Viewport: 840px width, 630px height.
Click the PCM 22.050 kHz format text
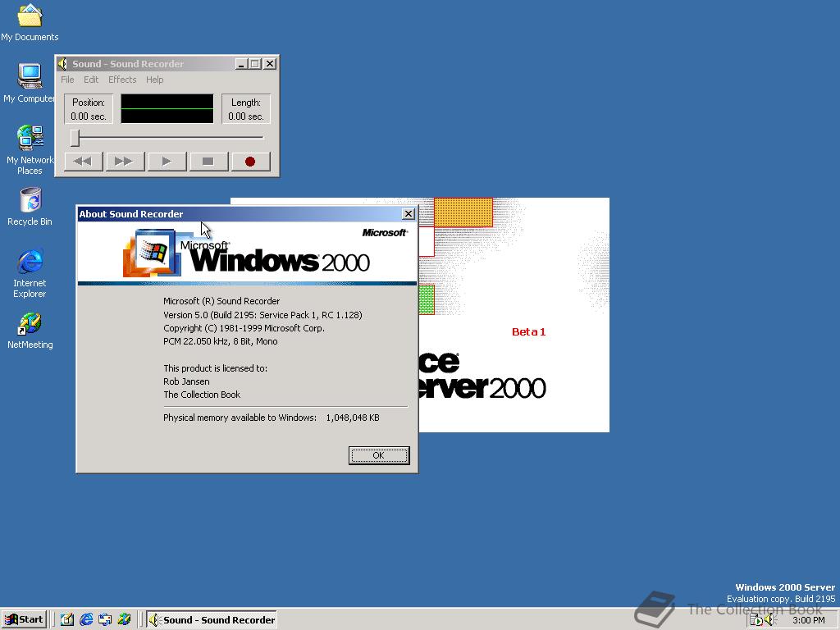point(220,341)
